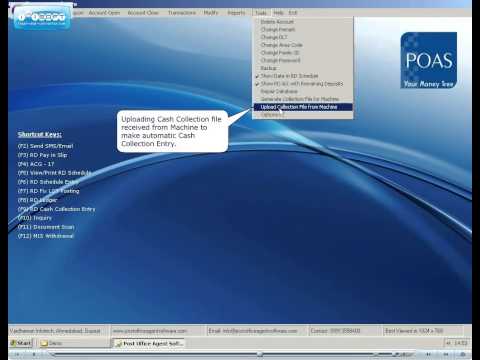
Task: Click the POAS Your Money Tree logo
Action: tap(429, 60)
